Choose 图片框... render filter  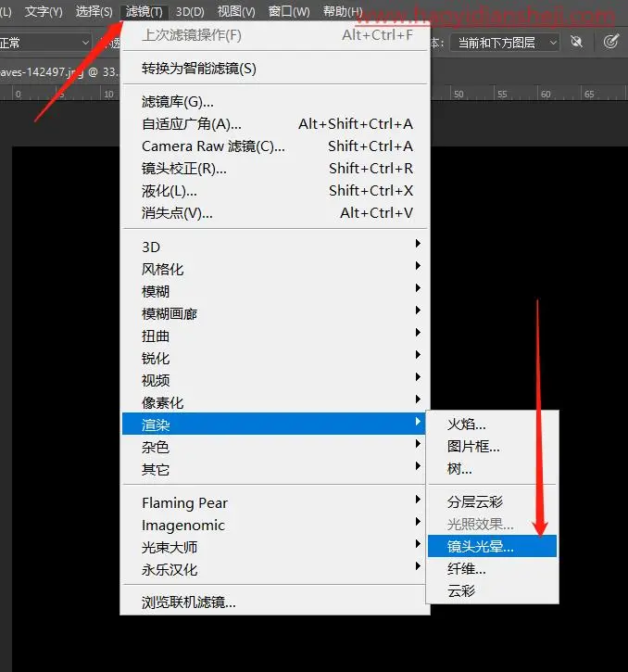pyautogui.click(x=492, y=447)
